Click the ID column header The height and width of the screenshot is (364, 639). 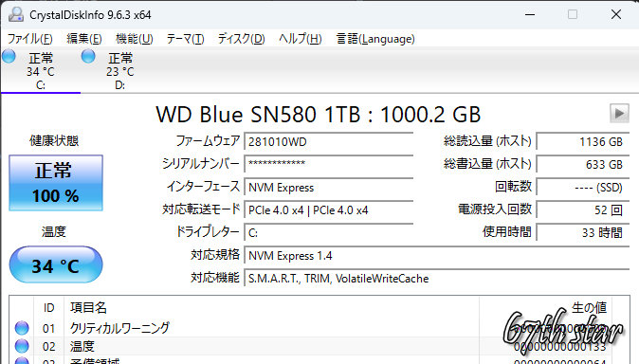point(49,308)
